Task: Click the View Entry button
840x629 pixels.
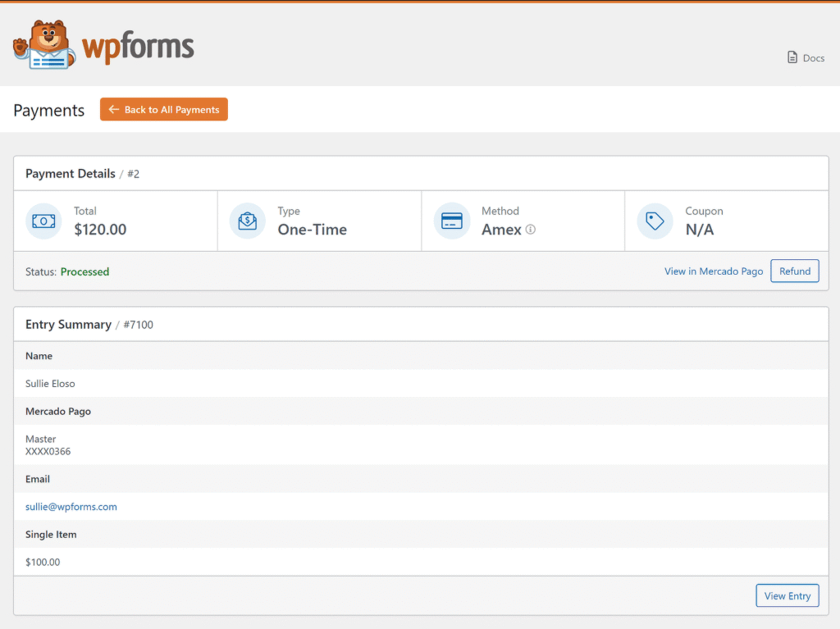Action: pos(787,595)
